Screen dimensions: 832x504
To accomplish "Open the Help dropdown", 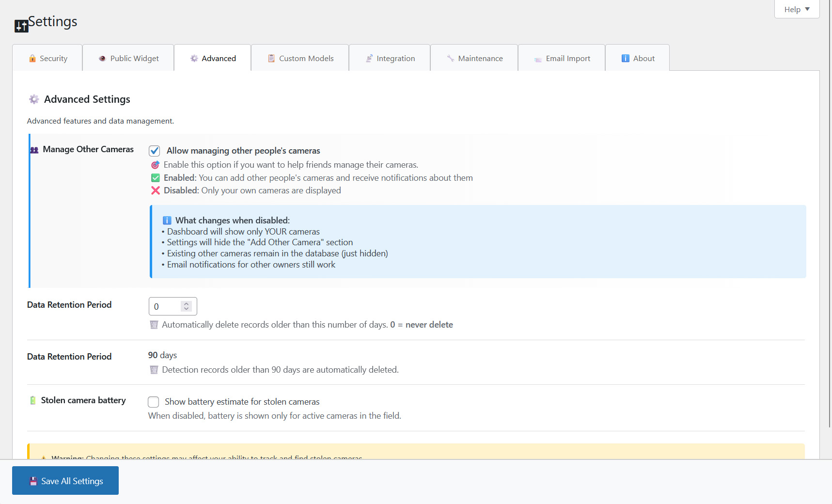I will pyautogui.click(x=796, y=9).
